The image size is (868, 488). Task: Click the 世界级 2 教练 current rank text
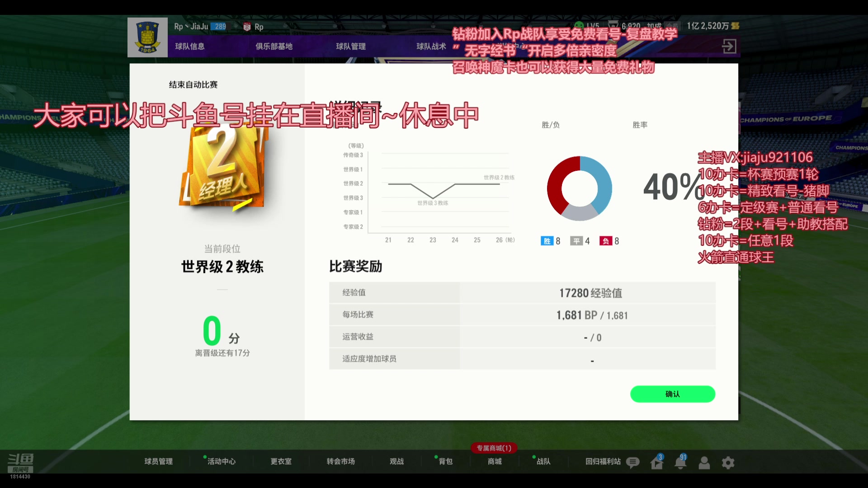point(222,267)
